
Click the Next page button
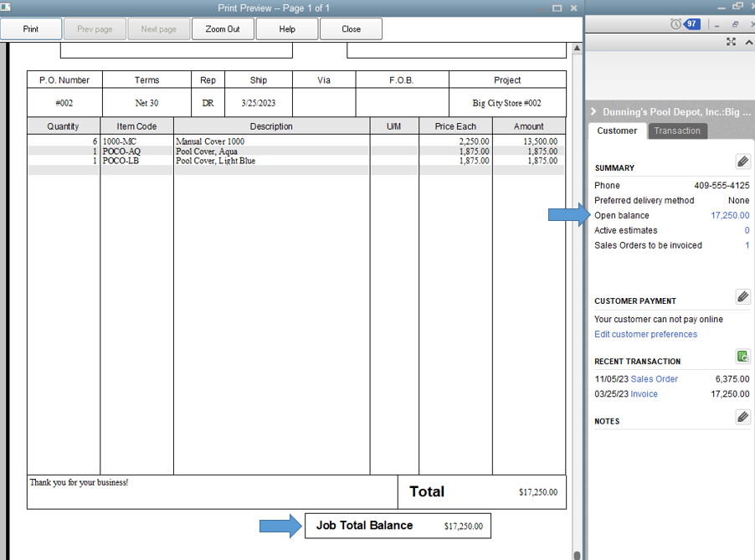point(159,29)
